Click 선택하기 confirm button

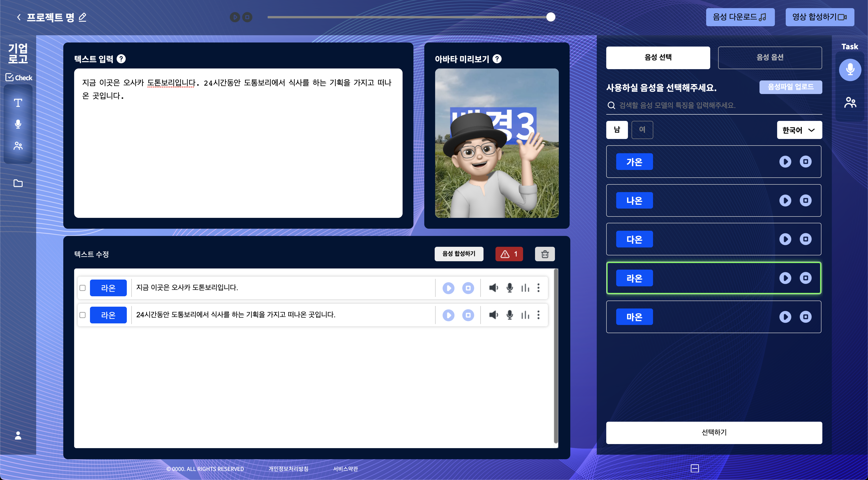[x=714, y=433]
